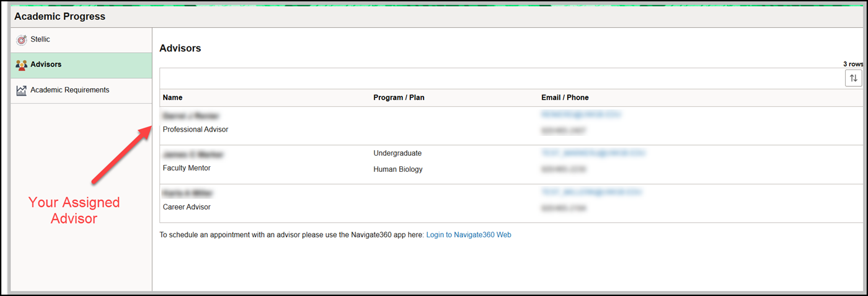Click the Program / Plan column header
Image resolution: width=868 pixels, height=296 pixels.
399,97
